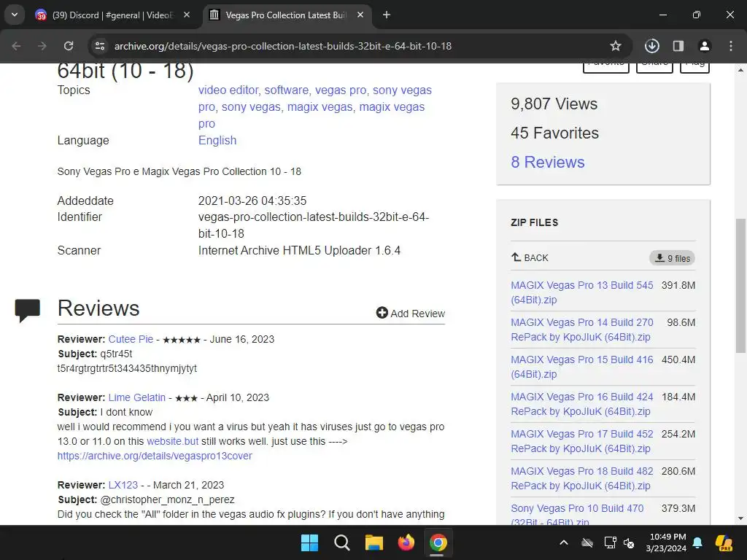This screenshot has height=560, width=747.
Task: Click the browser forward arrow
Action: (x=42, y=46)
